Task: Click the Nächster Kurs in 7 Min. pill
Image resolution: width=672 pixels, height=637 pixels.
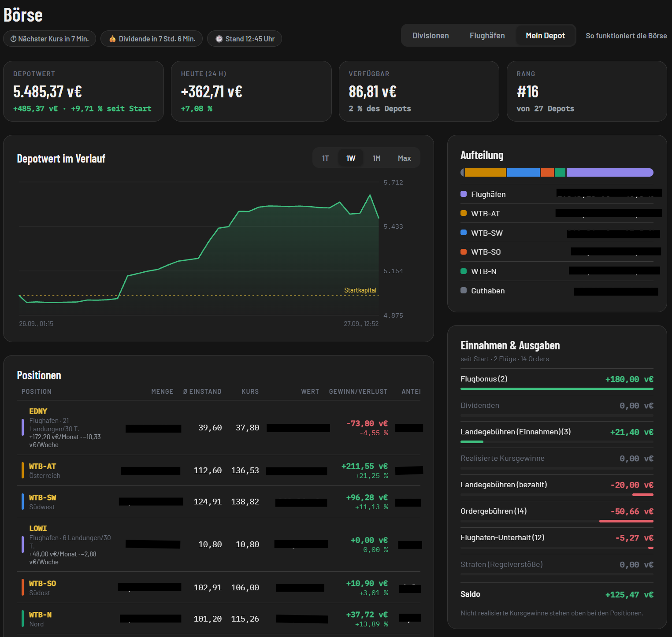Action: tap(49, 39)
